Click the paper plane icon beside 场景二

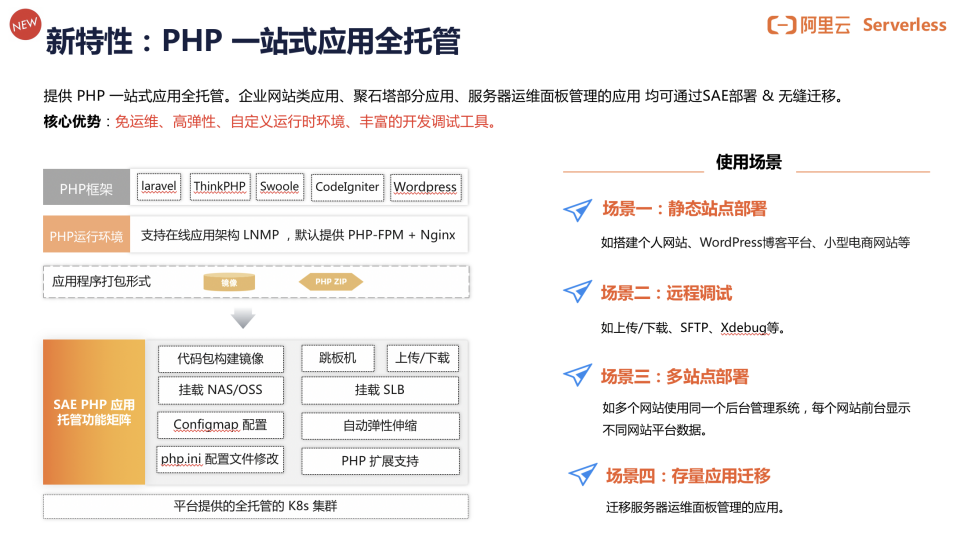(x=578, y=291)
